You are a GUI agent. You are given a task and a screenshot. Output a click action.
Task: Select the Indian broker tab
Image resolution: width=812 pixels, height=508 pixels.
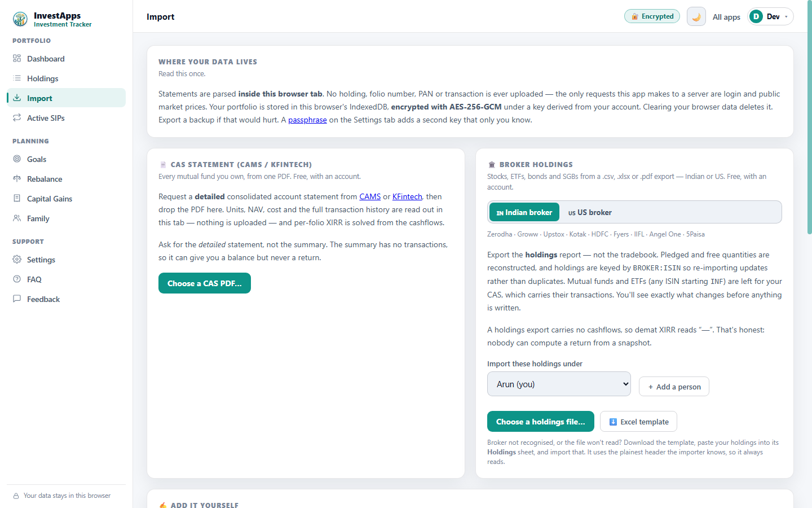pos(524,212)
